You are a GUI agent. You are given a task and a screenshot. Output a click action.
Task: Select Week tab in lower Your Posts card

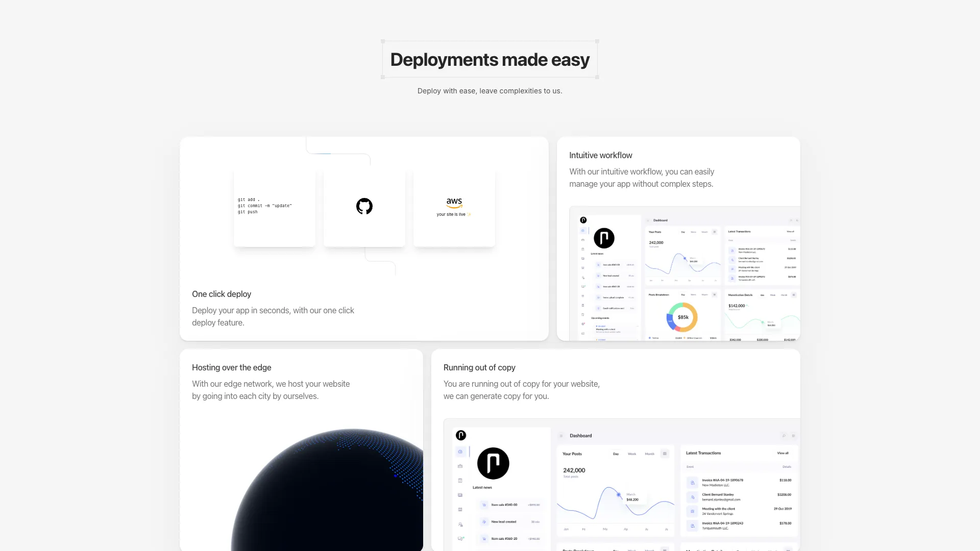(632, 454)
